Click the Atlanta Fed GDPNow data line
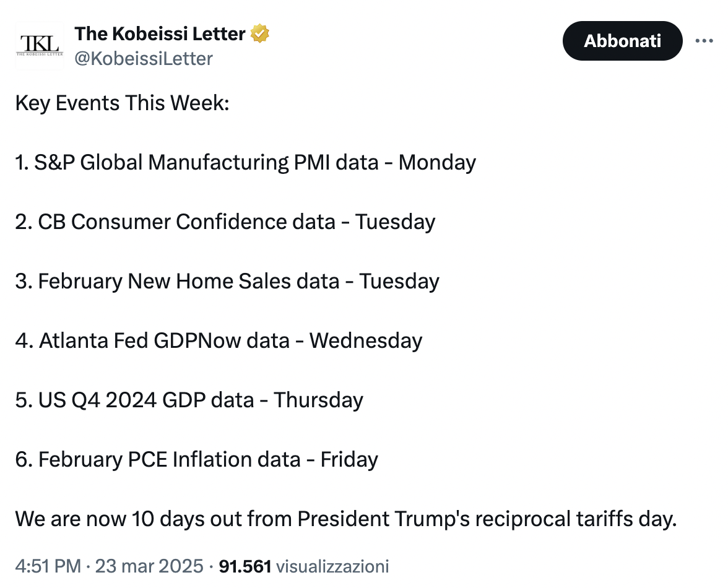The height and width of the screenshot is (588, 728). coord(218,340)
